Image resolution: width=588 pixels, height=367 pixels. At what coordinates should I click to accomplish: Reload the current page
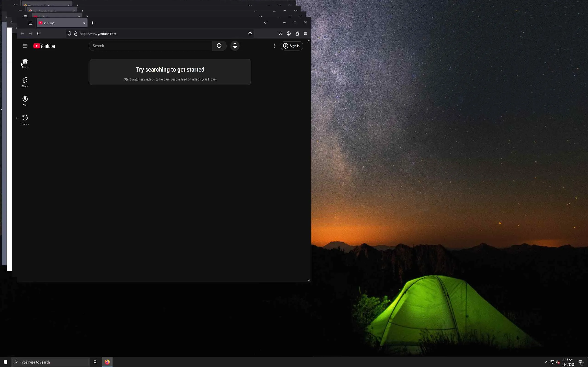39,34
